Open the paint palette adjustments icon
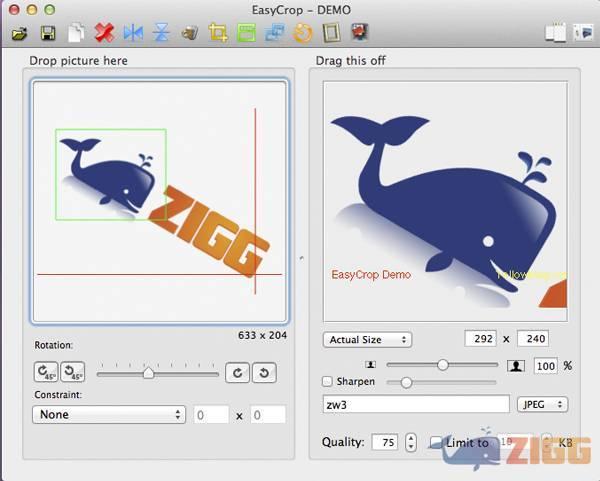 [x=190, y=33]
